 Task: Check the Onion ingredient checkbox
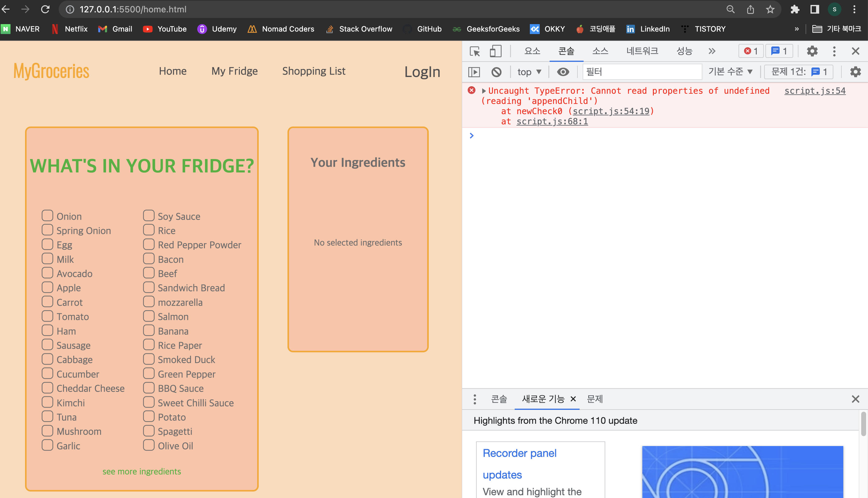click(x=48, y=216)
